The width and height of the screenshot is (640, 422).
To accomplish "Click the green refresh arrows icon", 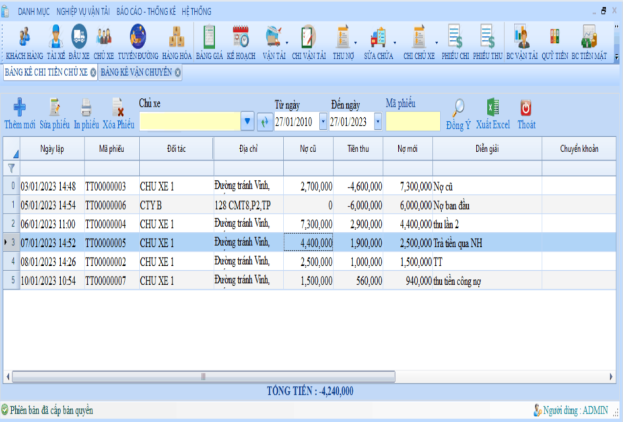I will 265,122.
